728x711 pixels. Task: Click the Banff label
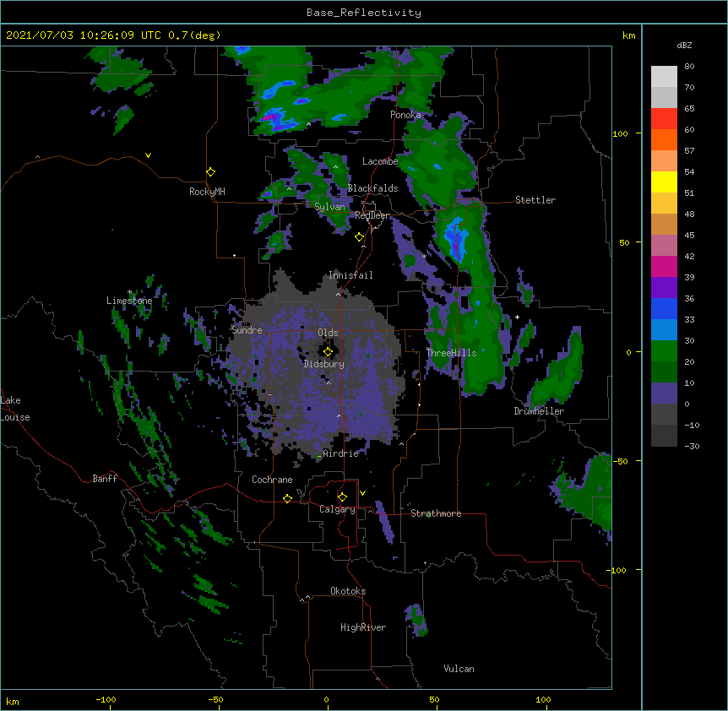[105, 479]
